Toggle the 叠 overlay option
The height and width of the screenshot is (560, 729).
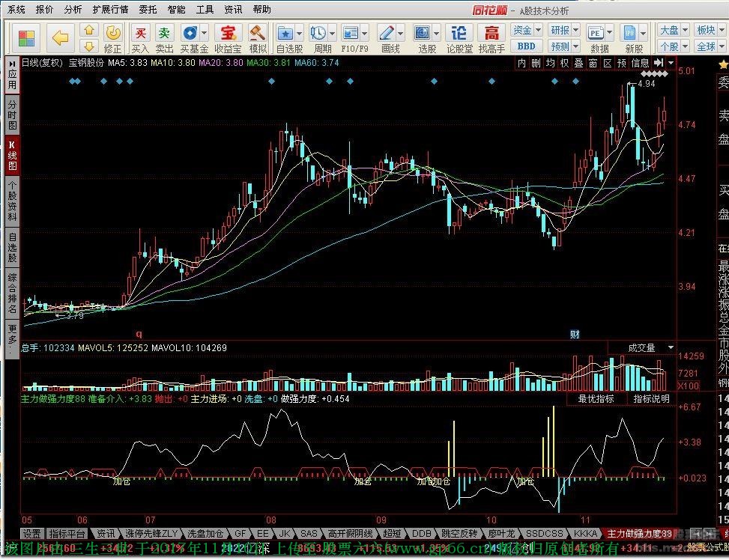click(x=578, y=64)
